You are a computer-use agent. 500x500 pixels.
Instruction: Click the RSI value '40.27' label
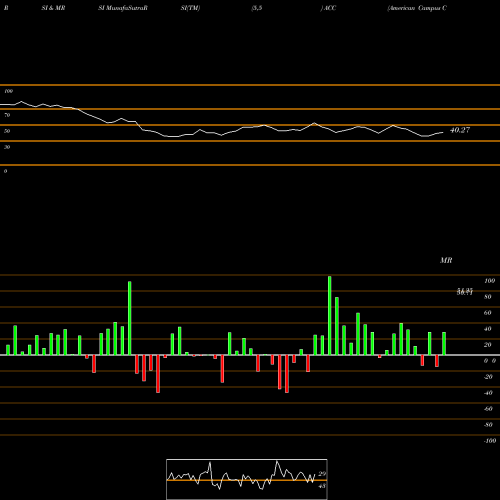click(460, 130)
